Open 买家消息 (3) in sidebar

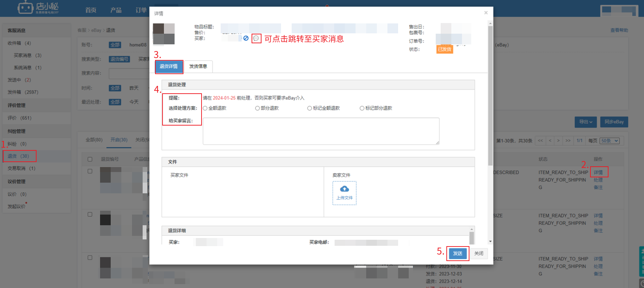coord(28,55)
